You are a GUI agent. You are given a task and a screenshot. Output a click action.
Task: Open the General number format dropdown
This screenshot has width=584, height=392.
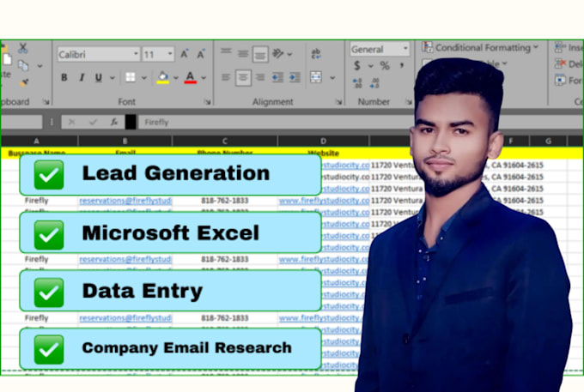(x=405, y=49)
